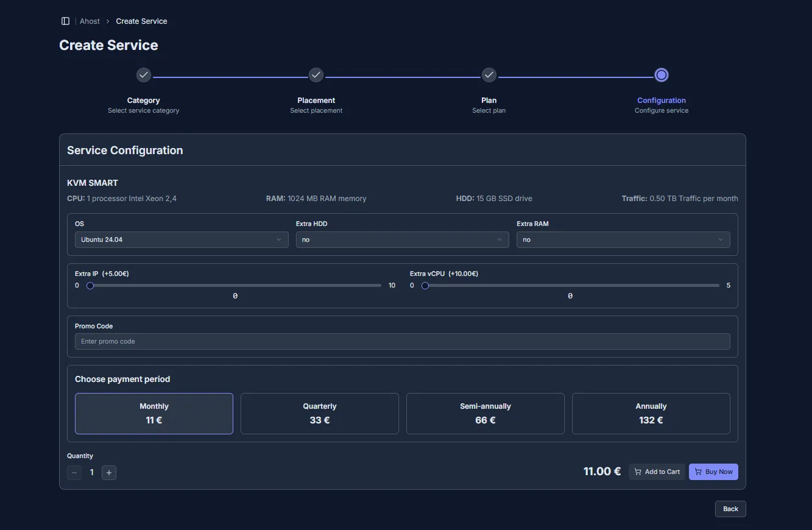
Task: Open the OS dropdown showing Ubuntu 24.04
Action: point(182,240)
